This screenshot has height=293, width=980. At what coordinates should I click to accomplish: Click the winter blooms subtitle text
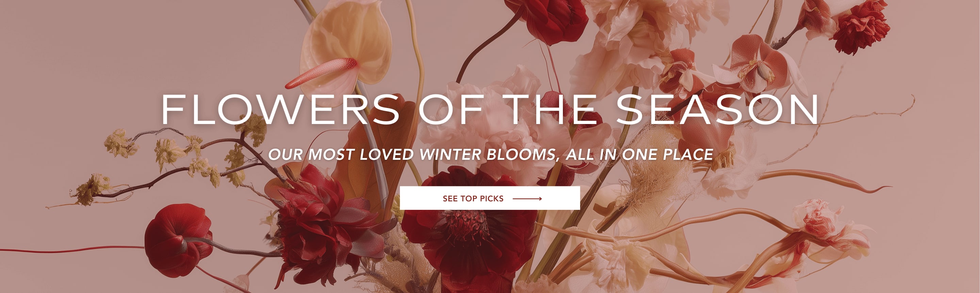tap(490, 154)
